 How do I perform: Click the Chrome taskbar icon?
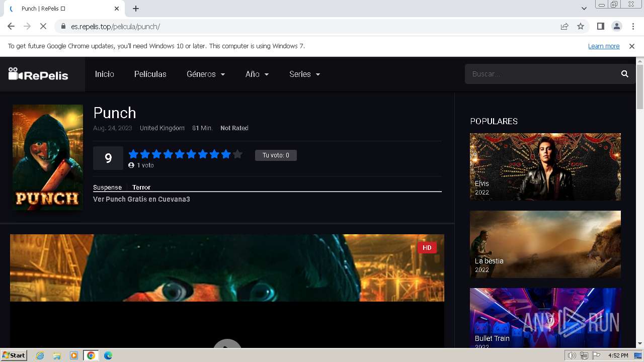coord(91,355)
